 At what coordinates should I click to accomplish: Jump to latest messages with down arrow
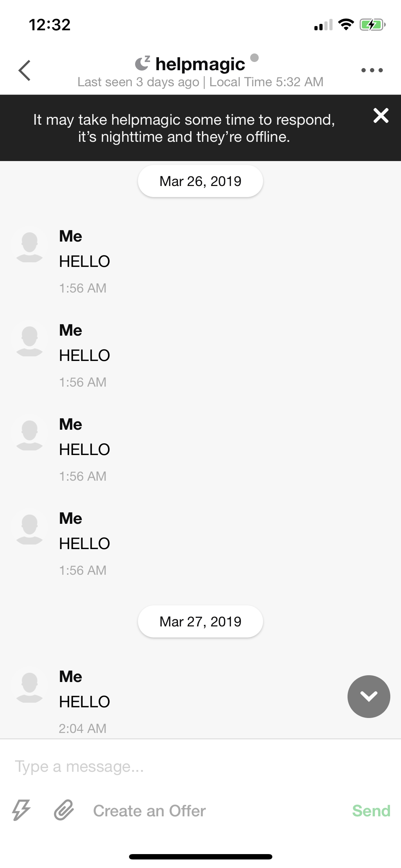(x=369, y=696)
